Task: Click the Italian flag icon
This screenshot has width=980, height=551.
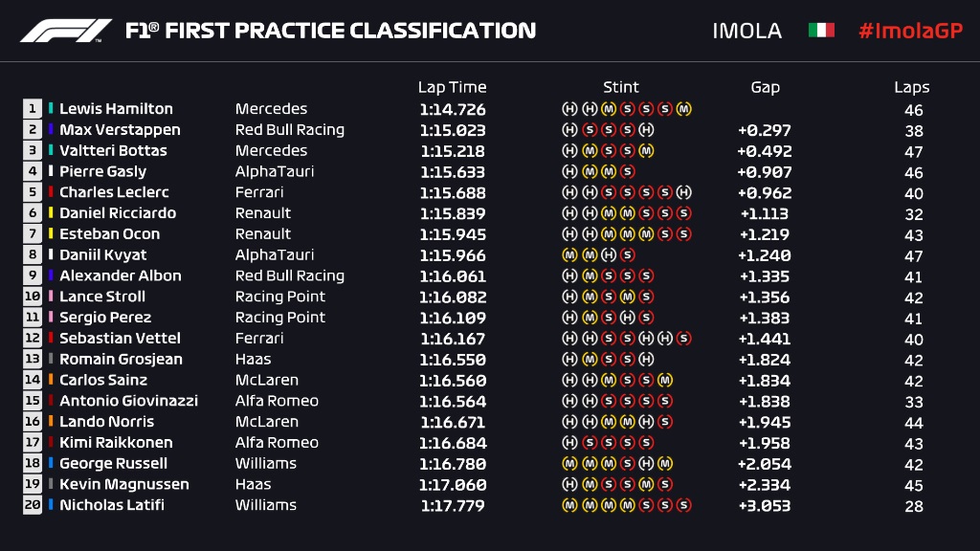Action: coord(821,31)
